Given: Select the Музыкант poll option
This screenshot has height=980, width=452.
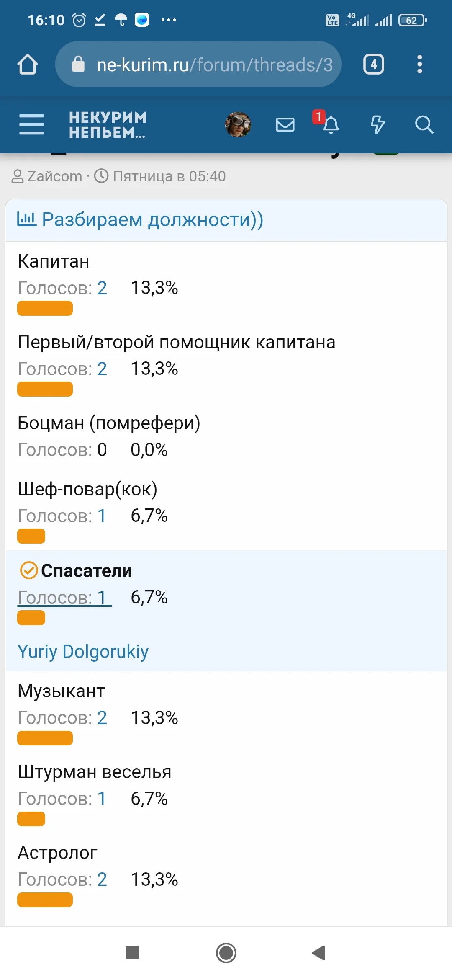Looking at the screenshot, I should pos(61,690).
